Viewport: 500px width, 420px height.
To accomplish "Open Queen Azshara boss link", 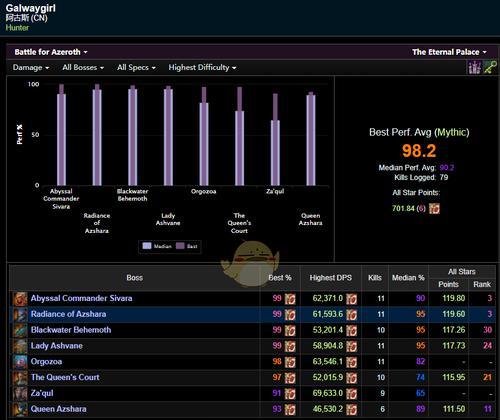I will [x=58, y=409].
